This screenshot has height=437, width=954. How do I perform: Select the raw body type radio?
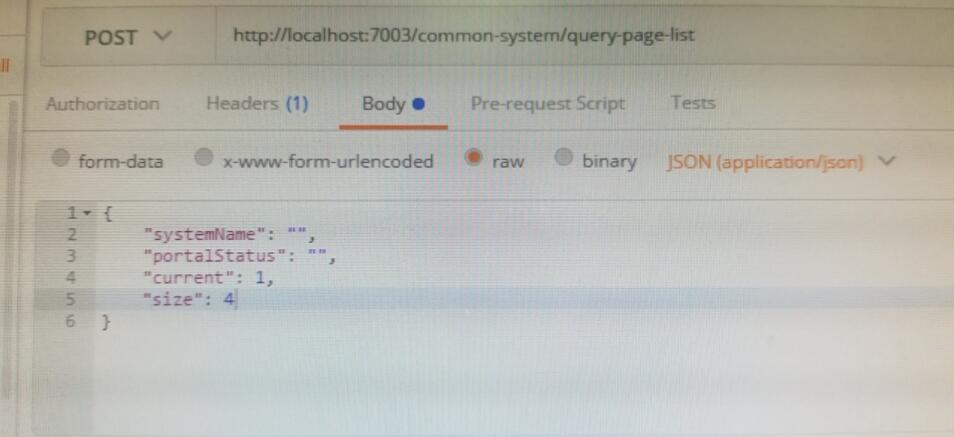(473, 158)
